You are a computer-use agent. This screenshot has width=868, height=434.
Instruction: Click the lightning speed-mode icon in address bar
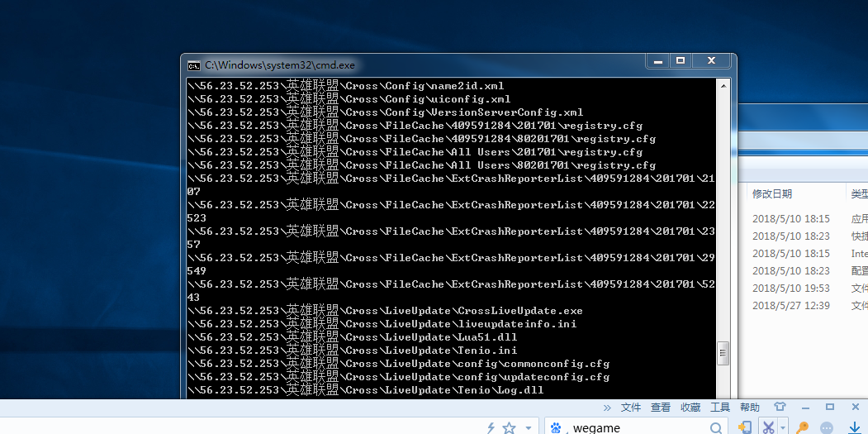pos(491,428)
